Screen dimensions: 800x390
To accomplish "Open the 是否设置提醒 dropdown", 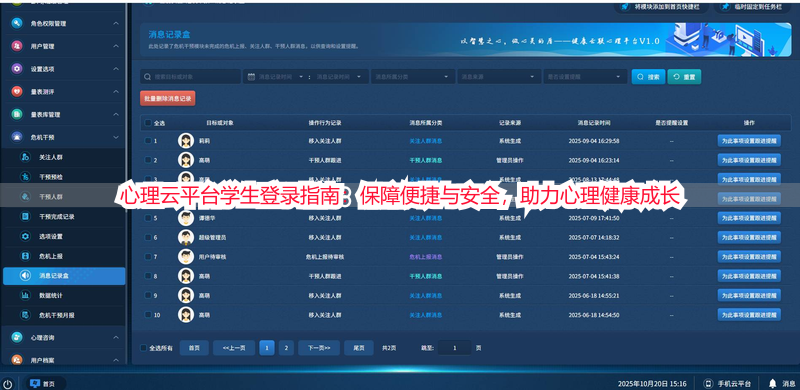I will coord(585,77).
